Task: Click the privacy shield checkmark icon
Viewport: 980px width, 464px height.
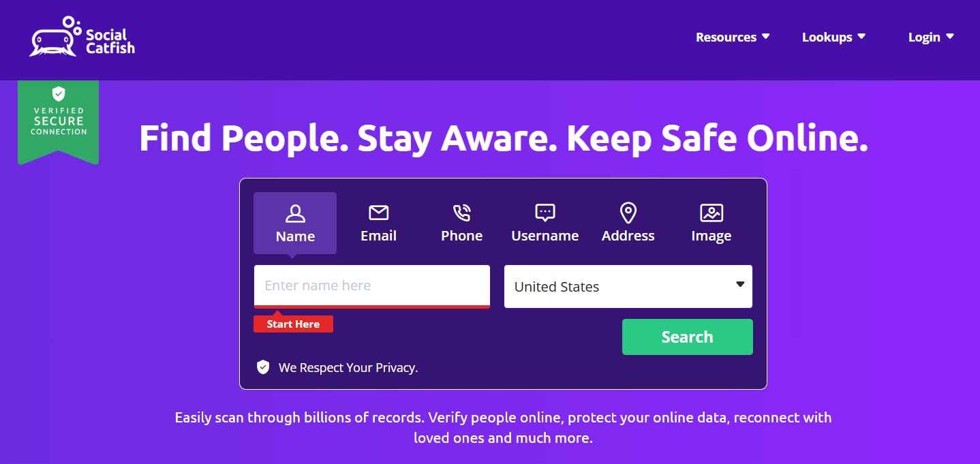Action: coord(263,367)
